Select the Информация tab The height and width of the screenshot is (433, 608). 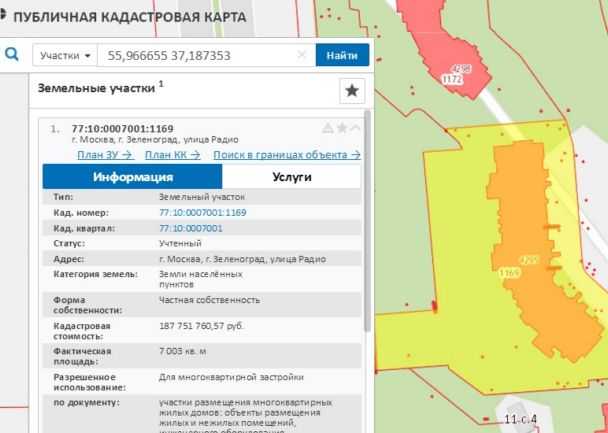tap(133, 177)
